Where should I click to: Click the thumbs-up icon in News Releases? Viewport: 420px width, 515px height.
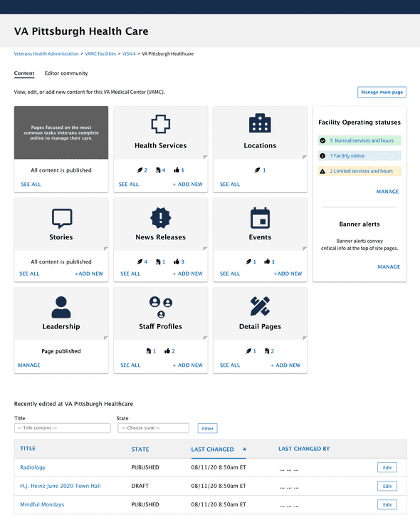[x=177, y=261]
